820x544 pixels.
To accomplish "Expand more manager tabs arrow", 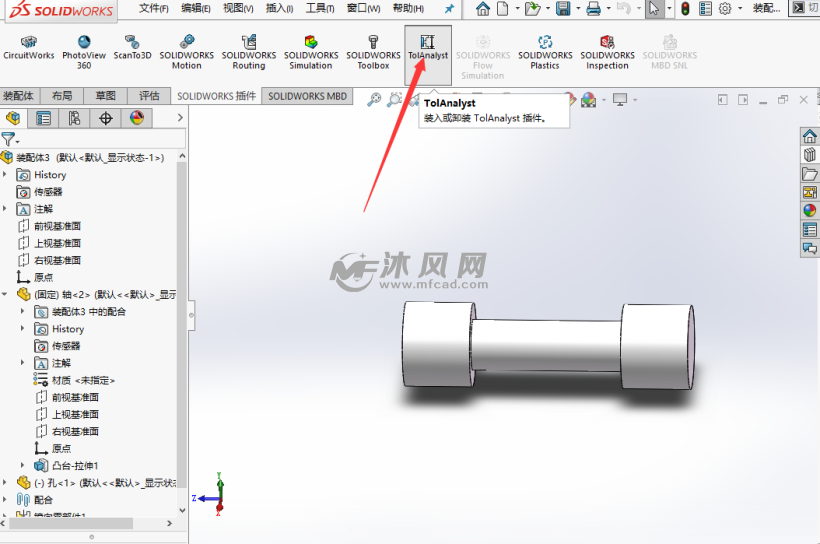I will point(180,118).
